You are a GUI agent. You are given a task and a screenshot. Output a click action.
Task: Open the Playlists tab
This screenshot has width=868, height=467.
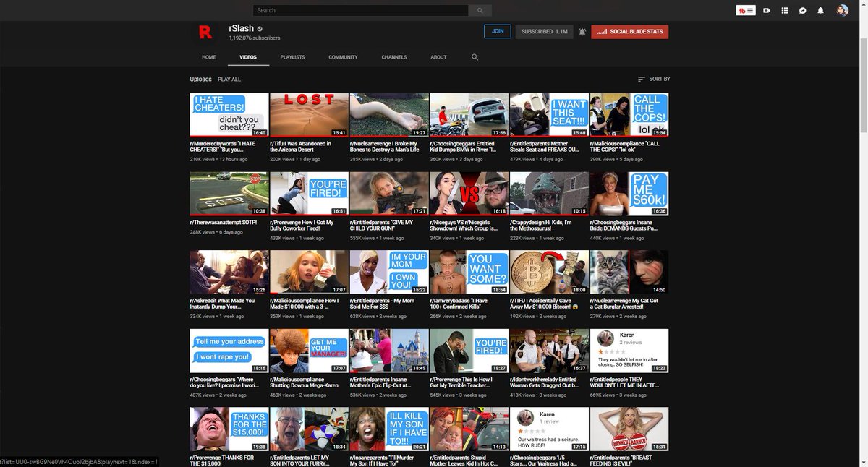pyautogui.click(x=292, y=57)
